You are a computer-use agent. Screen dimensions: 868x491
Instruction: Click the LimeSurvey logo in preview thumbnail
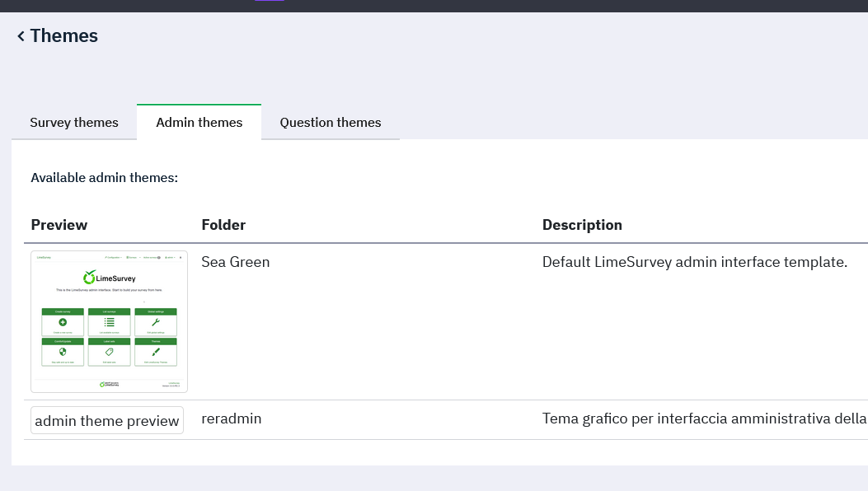(x=109, y=278)
